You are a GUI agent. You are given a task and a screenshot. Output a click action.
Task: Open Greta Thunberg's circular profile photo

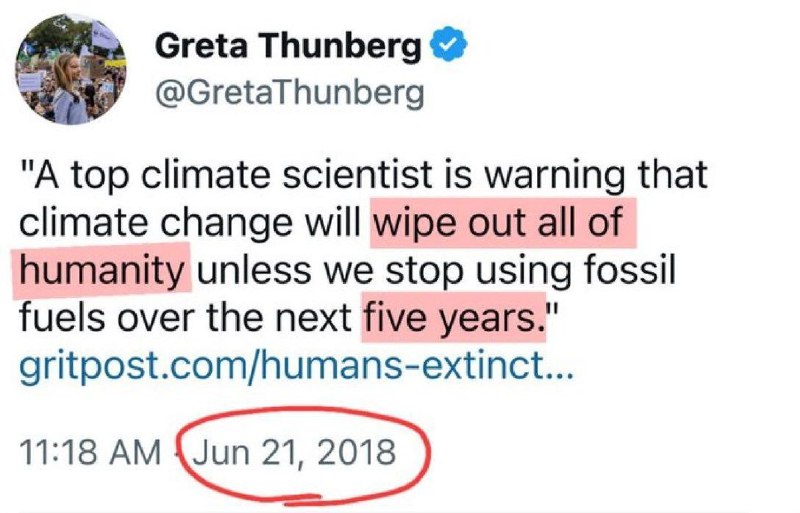coord(70,69)
